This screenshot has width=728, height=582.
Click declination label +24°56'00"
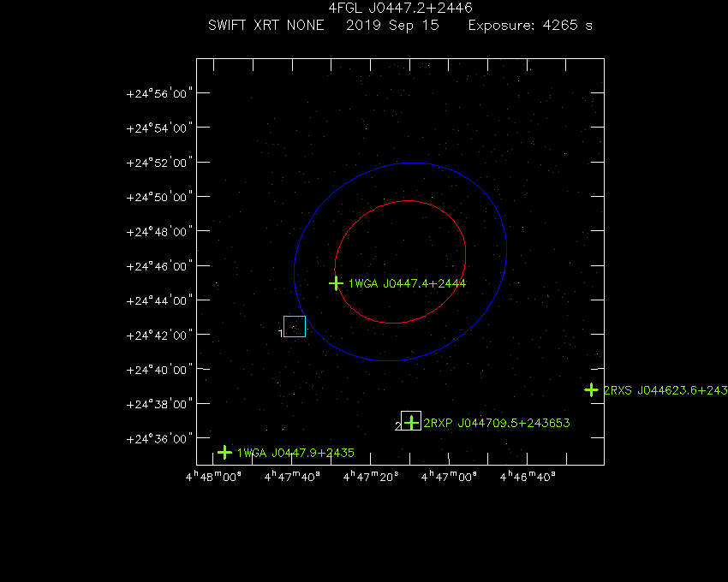click(x=159, y=93)
